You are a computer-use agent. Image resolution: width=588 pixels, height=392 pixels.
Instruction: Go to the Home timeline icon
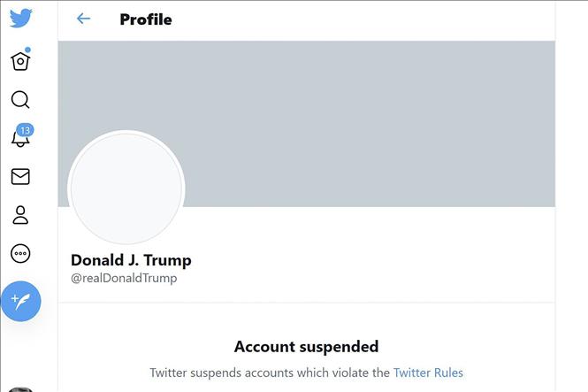pos(20,60)
